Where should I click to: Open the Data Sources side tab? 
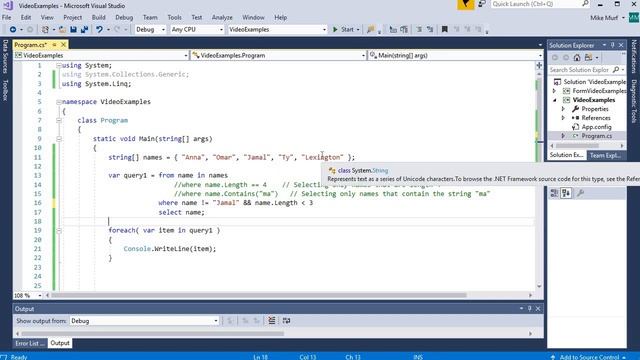coord(5,56)
